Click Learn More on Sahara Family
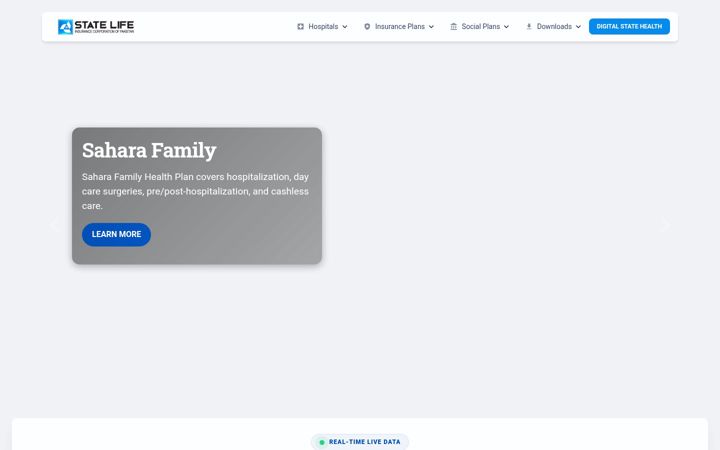Image resolution: width=720 pixels, height=450 pixels. point(116,234)
